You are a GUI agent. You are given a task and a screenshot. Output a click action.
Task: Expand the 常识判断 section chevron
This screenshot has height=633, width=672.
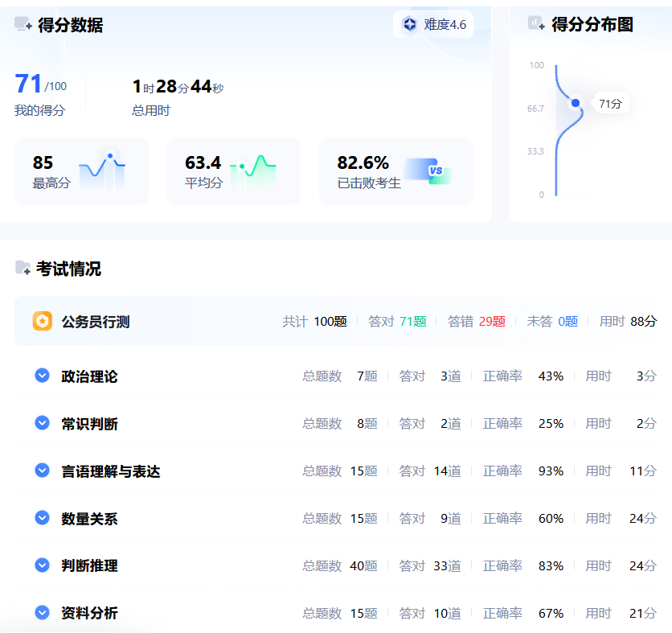click(x=43, y=423)
